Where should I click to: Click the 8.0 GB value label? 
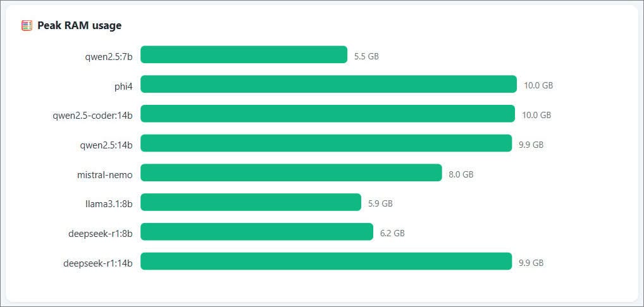coord(461,174)
